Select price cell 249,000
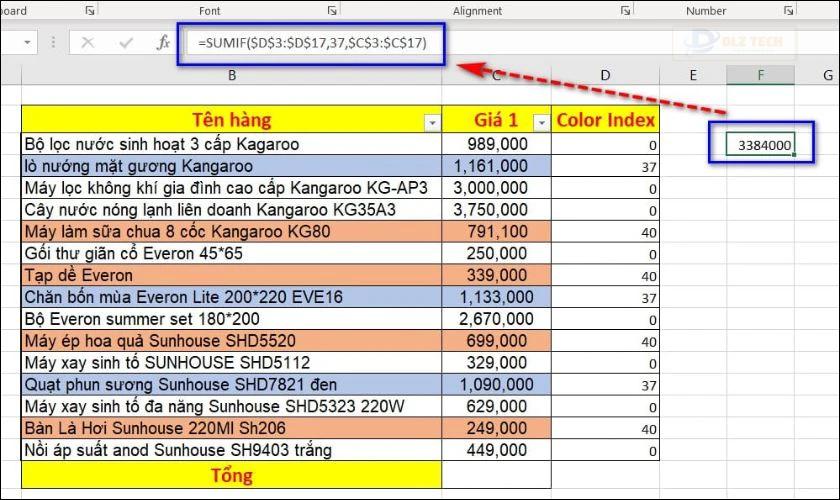 [497, 428]
